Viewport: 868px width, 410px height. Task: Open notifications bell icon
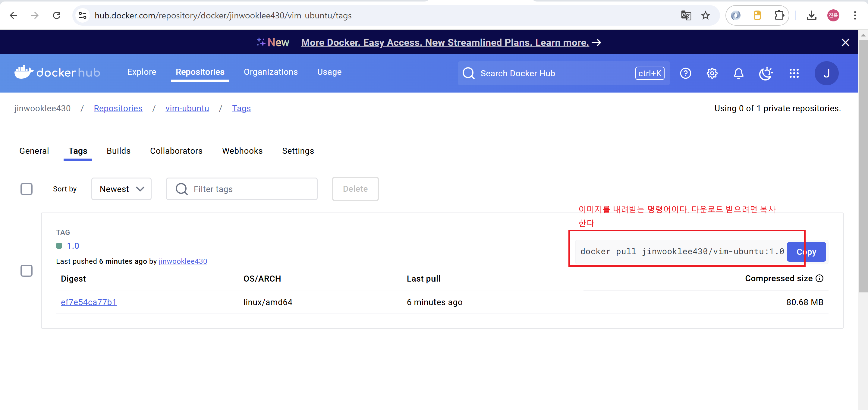[738, 73]
